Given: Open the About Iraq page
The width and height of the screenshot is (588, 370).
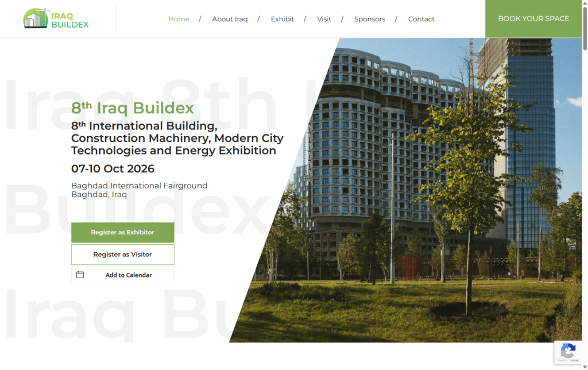Looking at the screenshot, I should [x=230, y=19].
